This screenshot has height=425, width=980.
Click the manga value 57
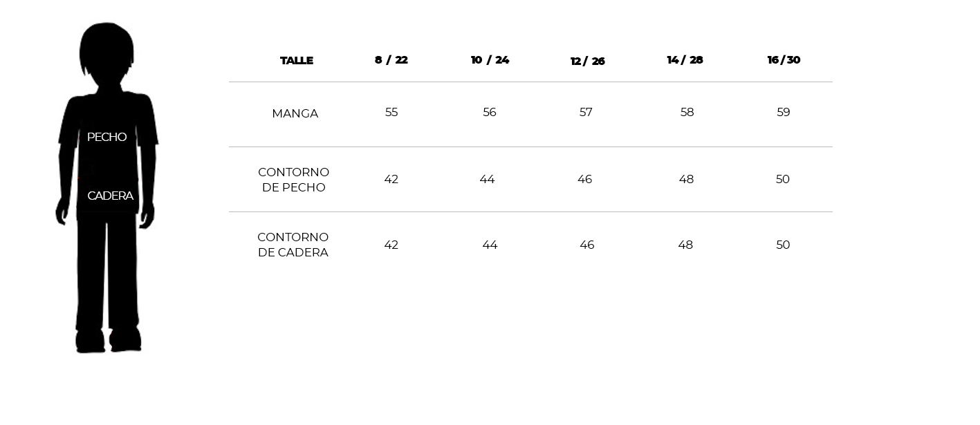tap(586, 112)
